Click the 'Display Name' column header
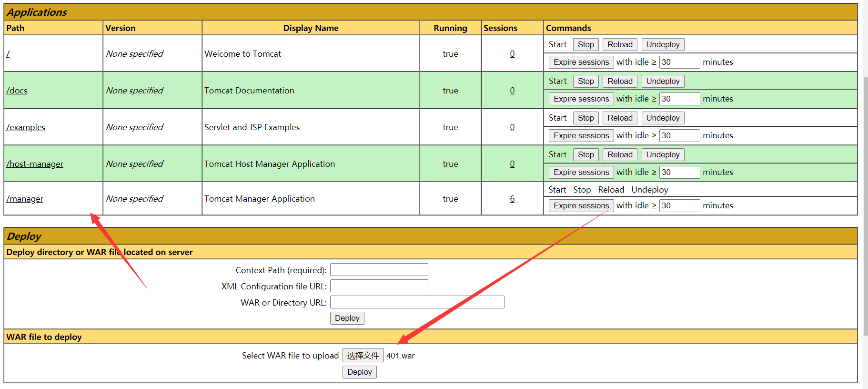 pyautogui.click(x=311, y=28)
